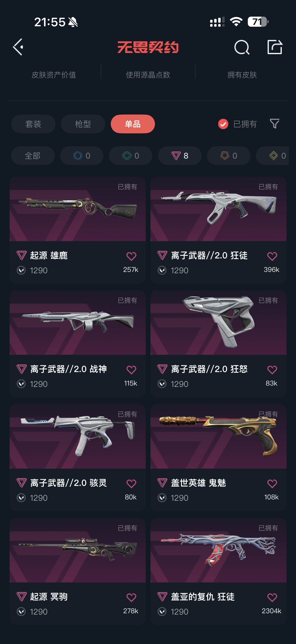Screen dimensions: 296x644
Task: Switch to 枪型 tab
Action: pyautogui.click(x=83, y=124)
